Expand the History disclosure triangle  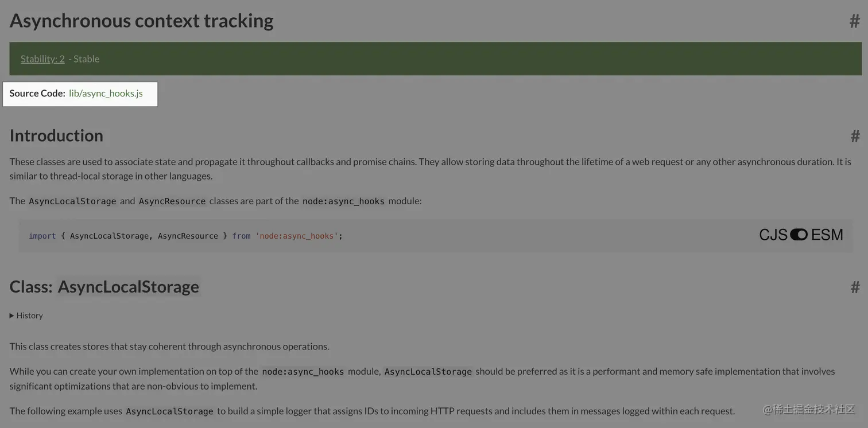click(11, 316)
